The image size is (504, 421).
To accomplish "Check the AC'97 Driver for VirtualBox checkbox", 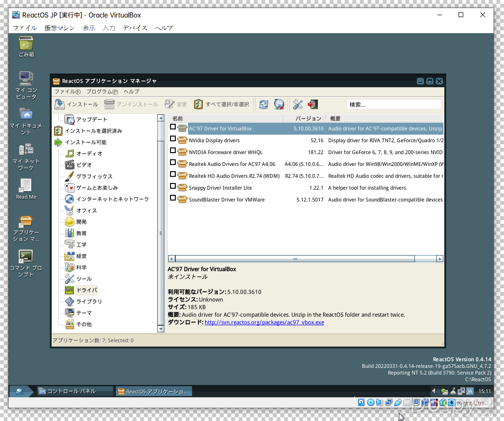I will 172,127.
